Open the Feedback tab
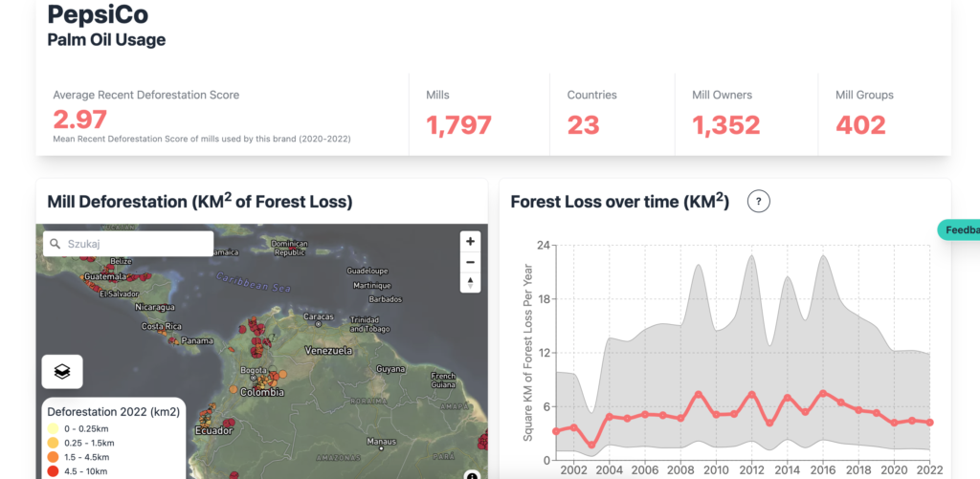This screenshot has height=479, width=980. pos(959,229)
